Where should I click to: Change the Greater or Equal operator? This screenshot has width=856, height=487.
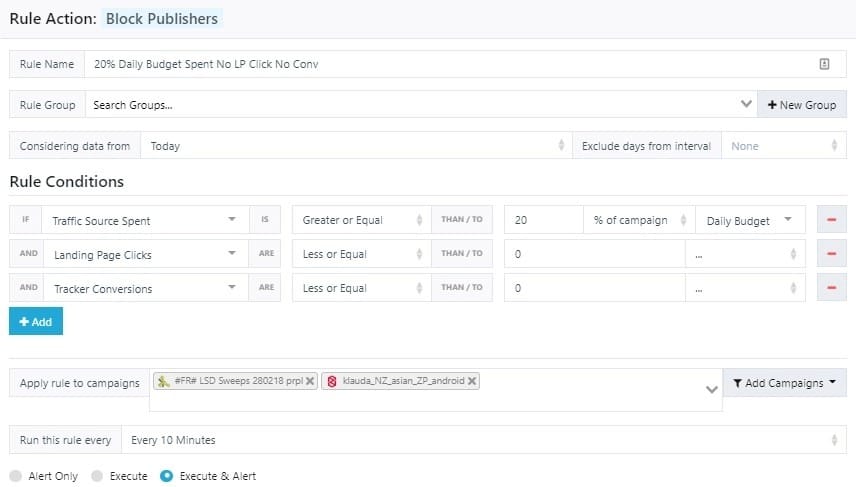coord(361,219)
